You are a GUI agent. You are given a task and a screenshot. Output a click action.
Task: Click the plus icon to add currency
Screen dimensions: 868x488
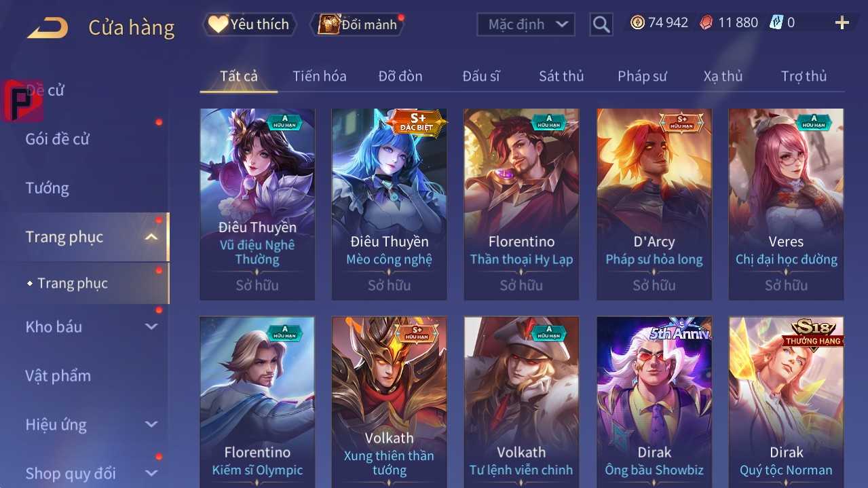[842, 23]
